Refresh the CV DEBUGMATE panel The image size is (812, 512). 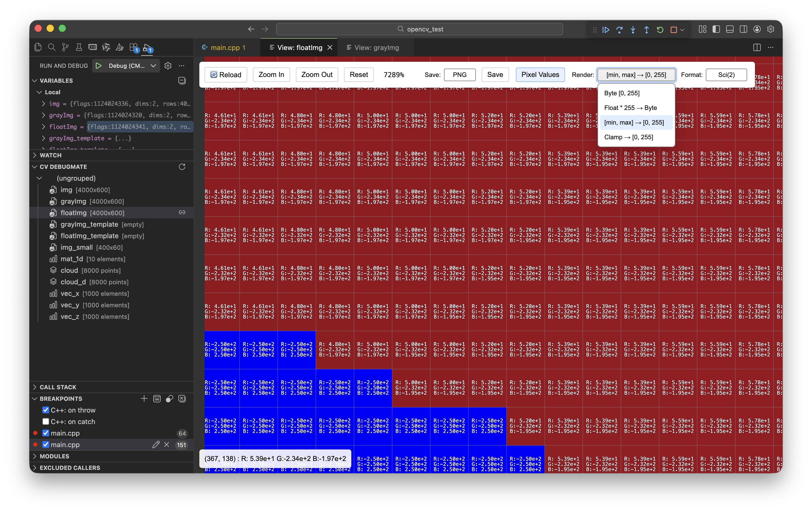(x=182, y=167)
